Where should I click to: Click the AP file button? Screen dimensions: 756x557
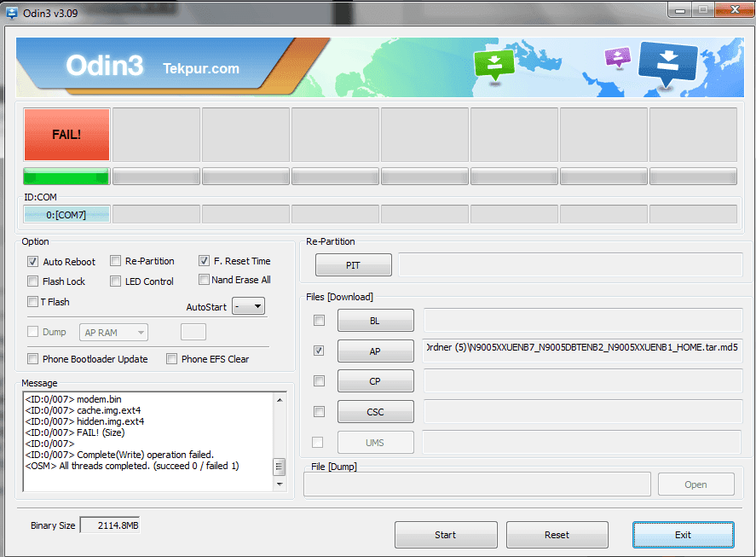tap(376, 351)
